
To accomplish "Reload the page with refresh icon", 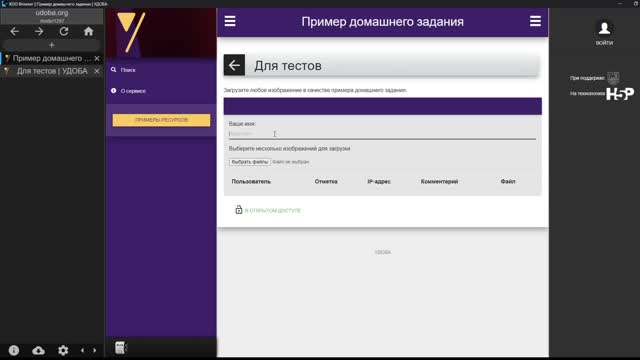I will click(x=64, y=31).
